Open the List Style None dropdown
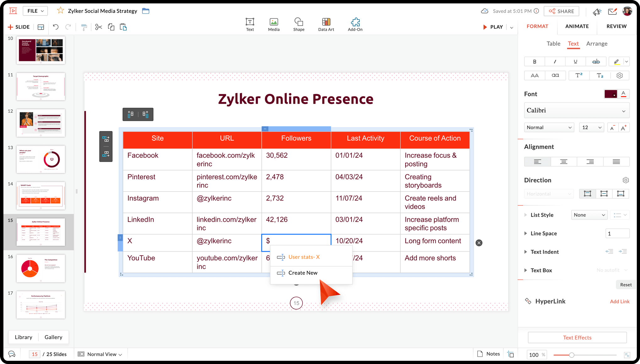The height and width of the screenshot is (364, 640). coord(589,215)
